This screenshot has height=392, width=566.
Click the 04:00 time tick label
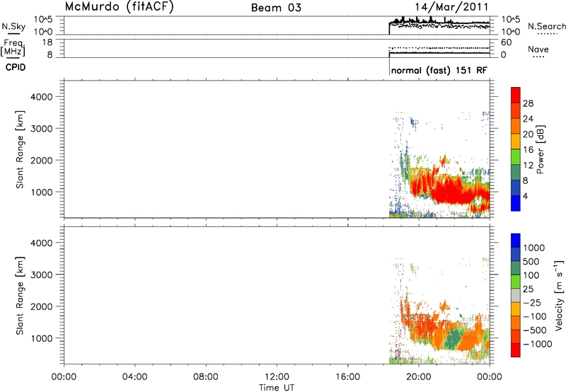(x=134, y=377)
